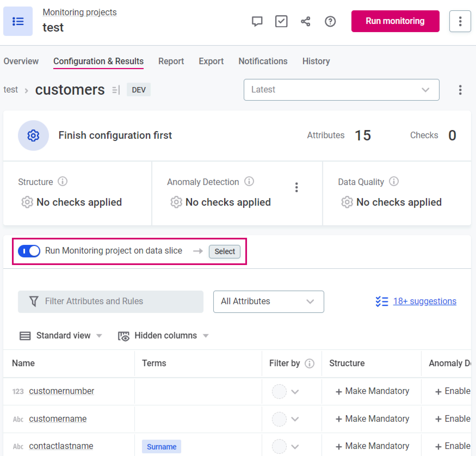The height and width of the screenshot is (456, 476).
Task: Click the share icon in header
Action: pos(305,21)
